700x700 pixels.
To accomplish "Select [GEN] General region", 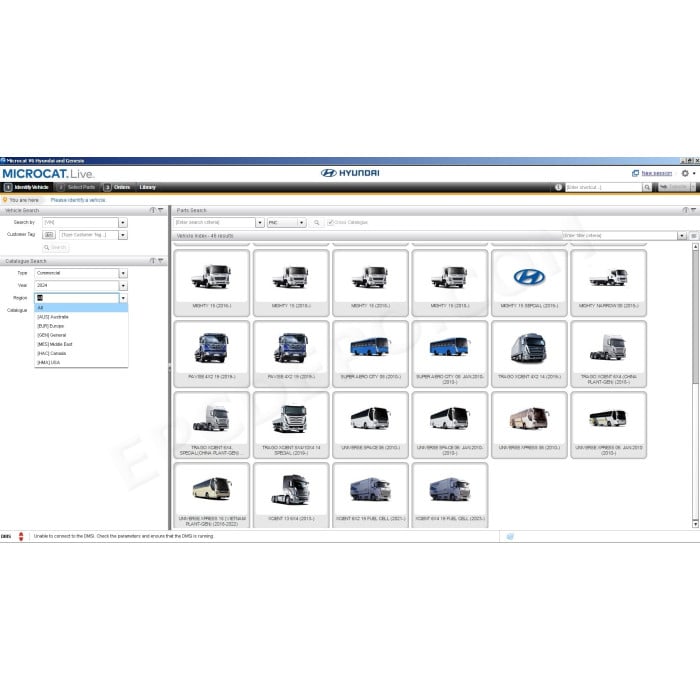I will click(81, 335).
